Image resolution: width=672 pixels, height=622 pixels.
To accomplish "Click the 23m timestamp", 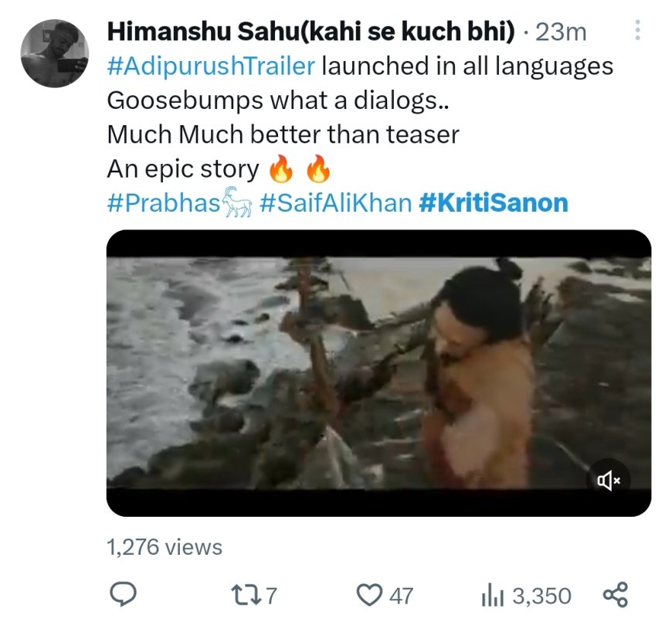I will (561, 32).
